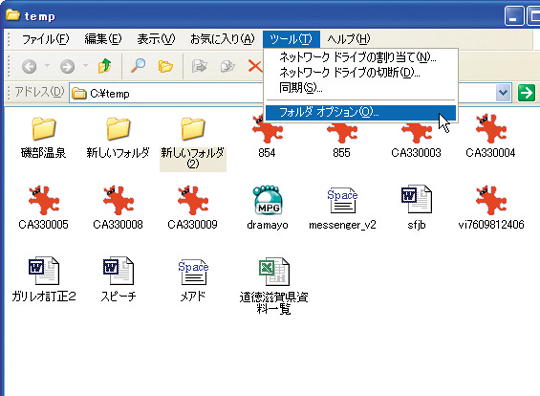Select the image file 855
Screen dimensions: 540x396
[x=342, y=139]
